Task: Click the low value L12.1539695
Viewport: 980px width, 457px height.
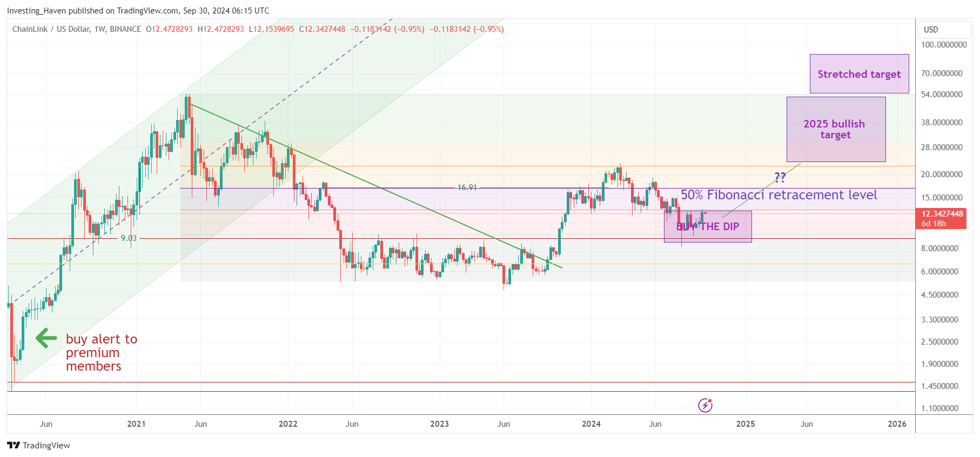Action: click(x=271, y=29)
